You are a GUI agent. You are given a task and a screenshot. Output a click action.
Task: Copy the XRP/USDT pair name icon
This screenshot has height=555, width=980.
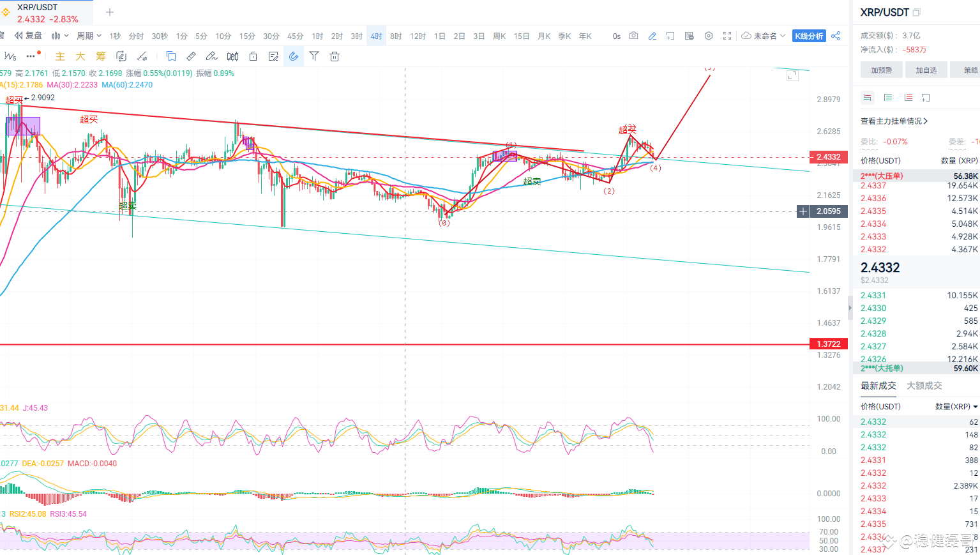(917, 12)
